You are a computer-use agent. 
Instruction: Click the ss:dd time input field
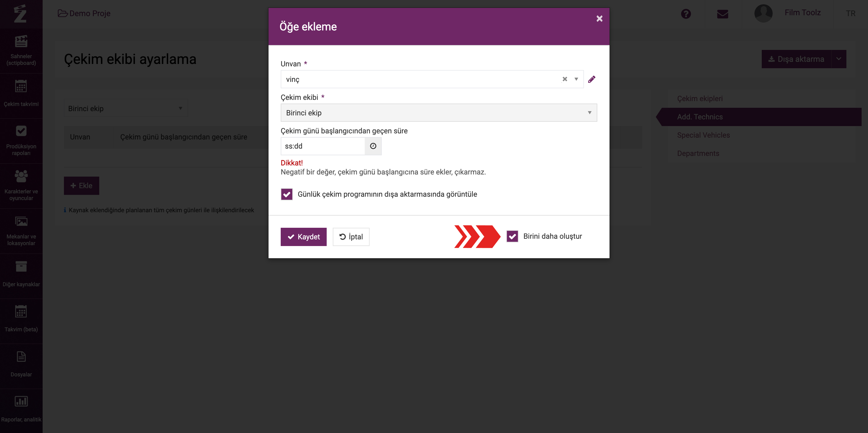323,146
